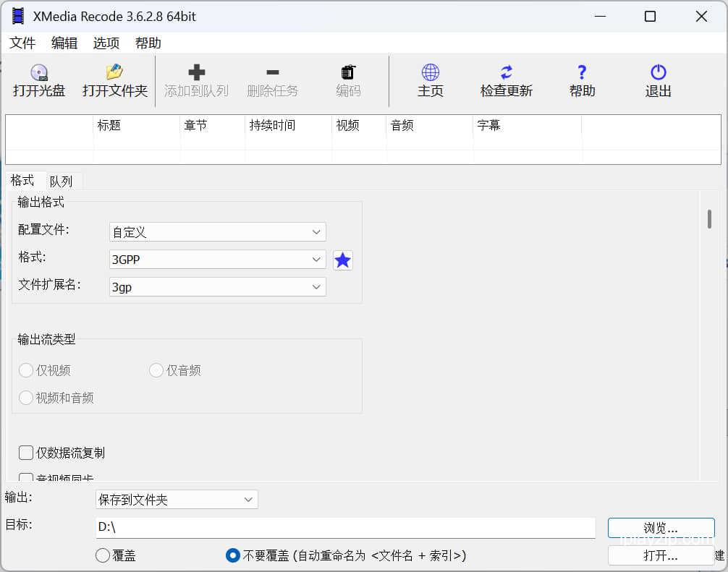Click the Open Folder (打开文件夹) icon
Viewport: 728px width, 572px height.
114,72
